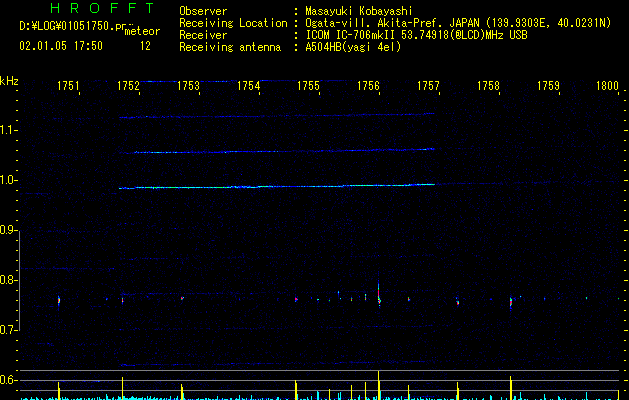Click the 1757 time axis marker
The height and width of the screenshot is (400, 629).
[428, 86]
